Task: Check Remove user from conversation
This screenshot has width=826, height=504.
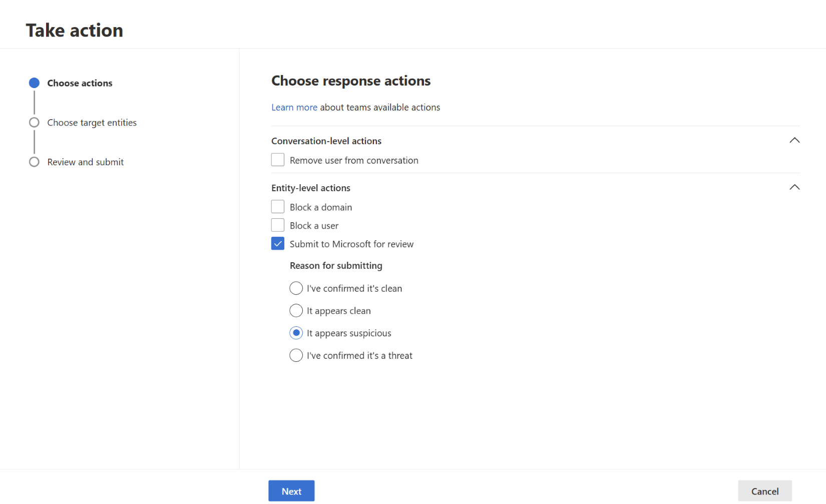Action: pos(278,160)
